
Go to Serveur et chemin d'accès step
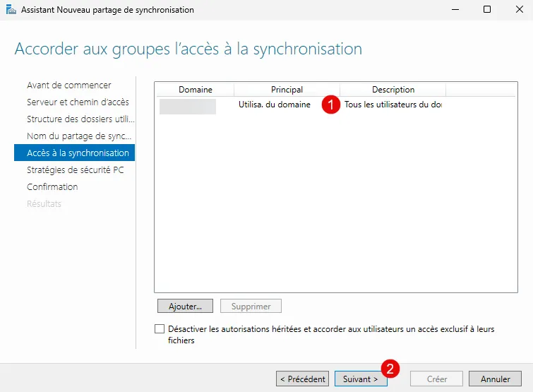pyautogui.click(x=78, y=102)
